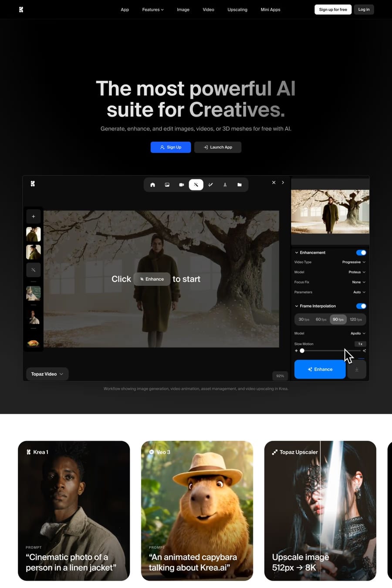Click the Log in button

364,10
